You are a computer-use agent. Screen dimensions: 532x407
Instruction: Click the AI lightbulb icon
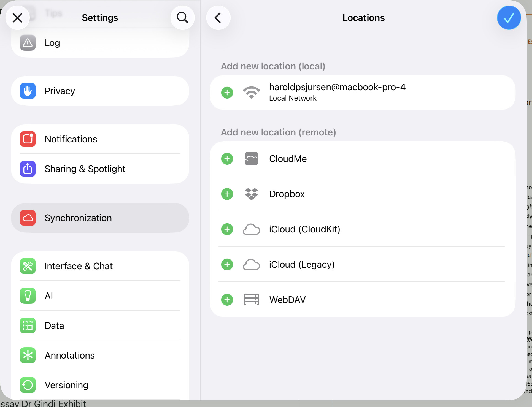(x=28, y=296)
